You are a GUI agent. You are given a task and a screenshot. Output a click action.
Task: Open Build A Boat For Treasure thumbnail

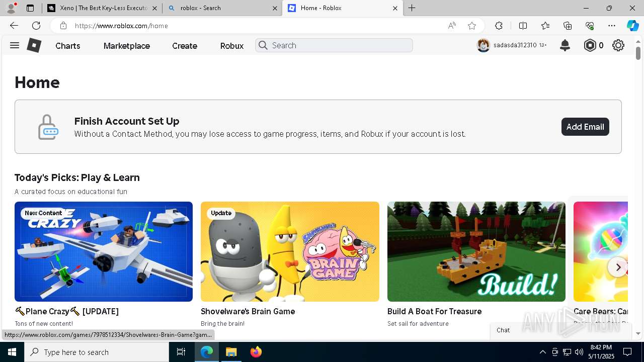click(476, 251)
